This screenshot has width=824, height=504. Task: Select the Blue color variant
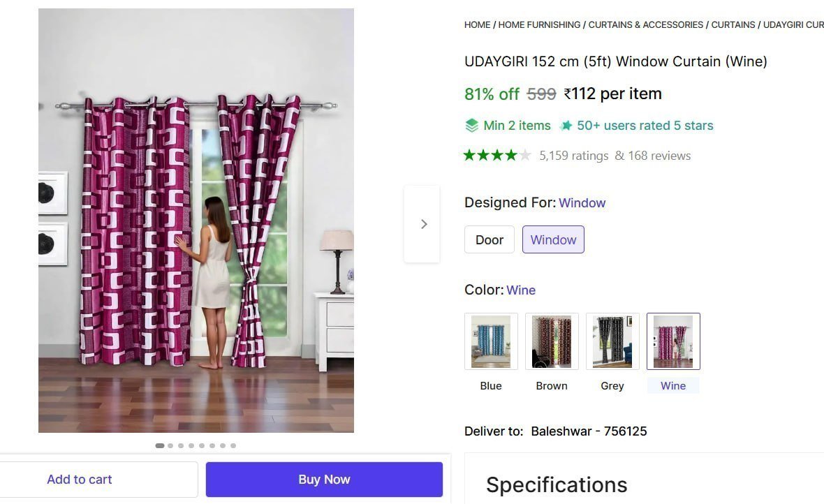pos(491,341)
